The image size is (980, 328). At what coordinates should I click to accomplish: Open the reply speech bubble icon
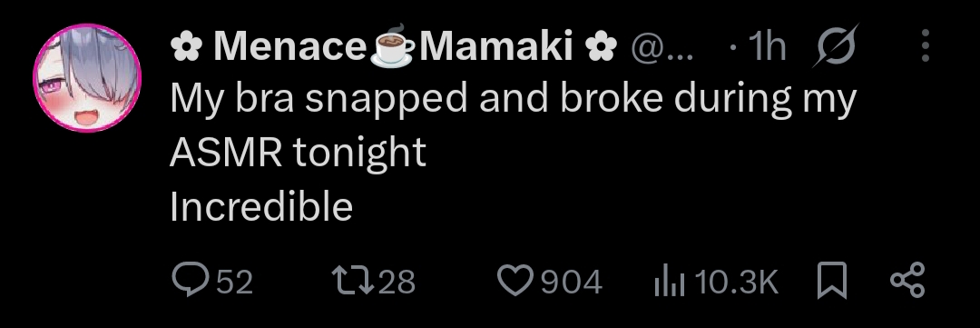190,281
